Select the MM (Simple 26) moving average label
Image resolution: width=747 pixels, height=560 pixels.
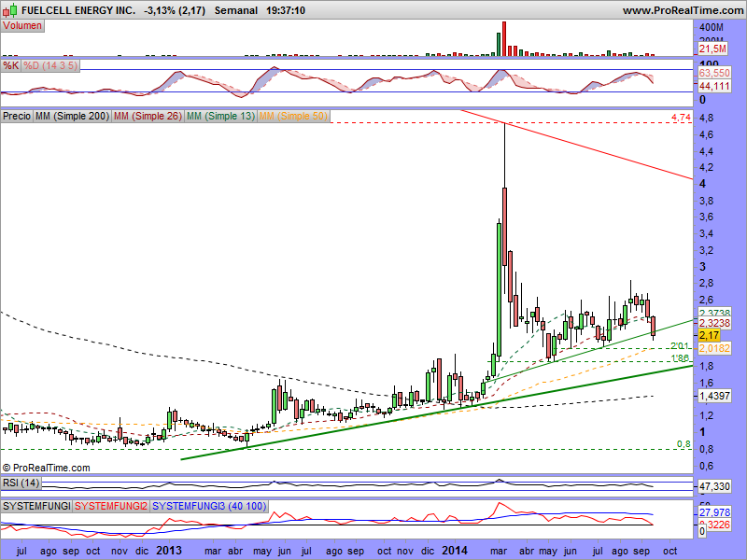tap(148, 116)
